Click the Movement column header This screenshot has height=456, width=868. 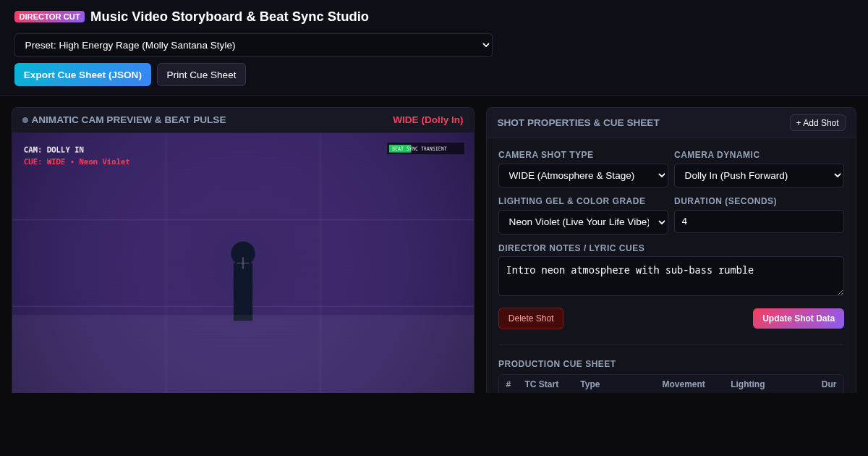pyautogui.click(x=684, y=384)
